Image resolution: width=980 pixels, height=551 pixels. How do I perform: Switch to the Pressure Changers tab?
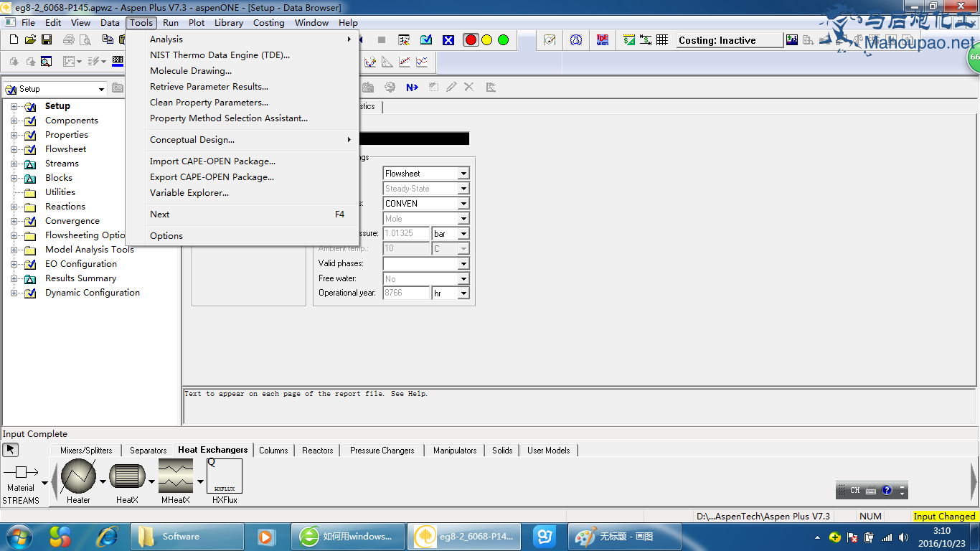(382, 451)
